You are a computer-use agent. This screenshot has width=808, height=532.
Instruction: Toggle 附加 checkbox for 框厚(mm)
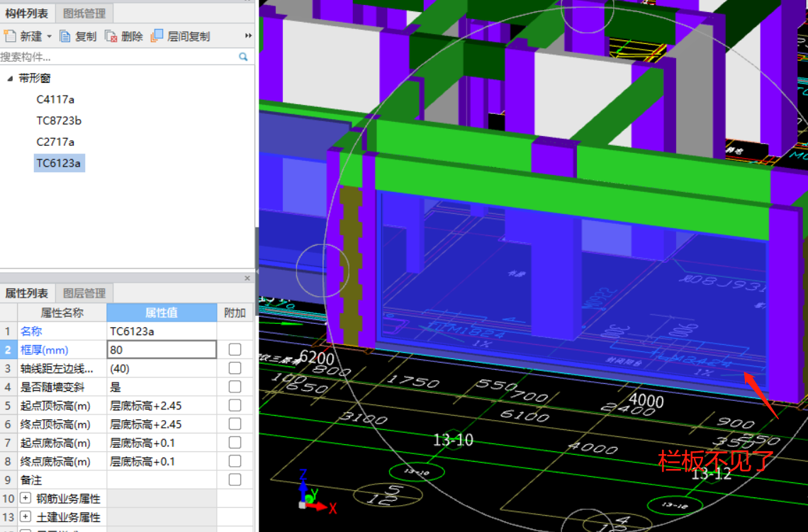235,350
